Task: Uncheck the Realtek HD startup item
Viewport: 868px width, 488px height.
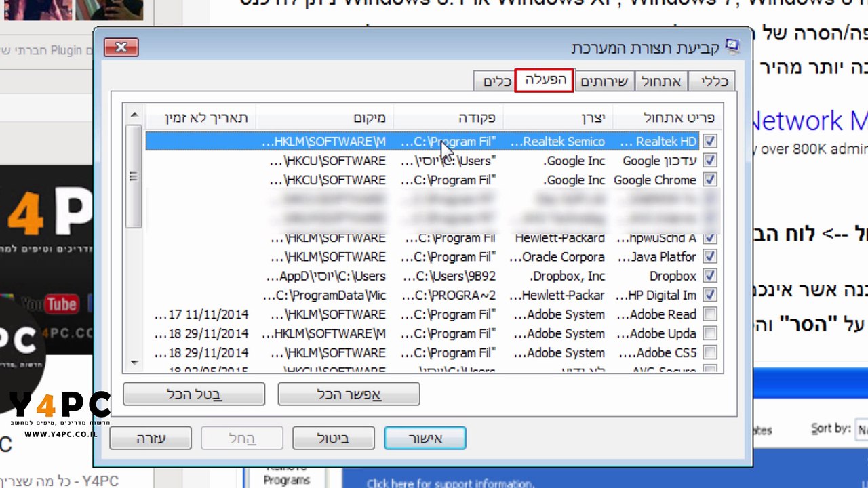Action: pyautogui.click(x=709, y=142)
